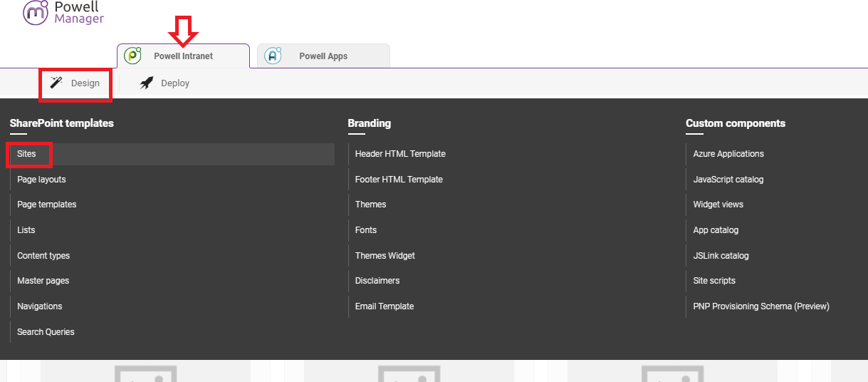
Task: Click the Powell Intranet tab icon
Action: click(x=132, y=56)
